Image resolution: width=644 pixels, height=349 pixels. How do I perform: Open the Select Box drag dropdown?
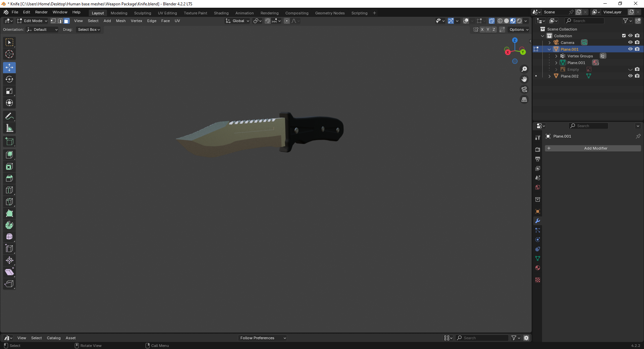(89, 30)
